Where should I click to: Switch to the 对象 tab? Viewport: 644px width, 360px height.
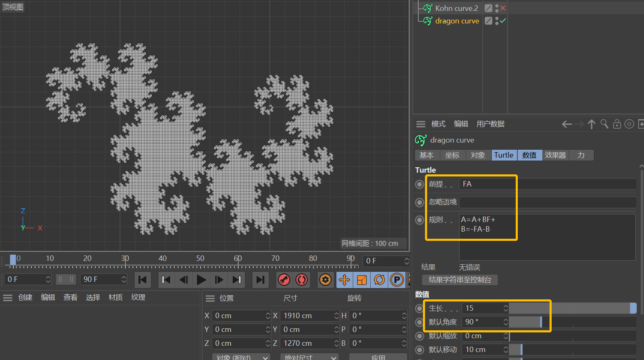[478, 155]
